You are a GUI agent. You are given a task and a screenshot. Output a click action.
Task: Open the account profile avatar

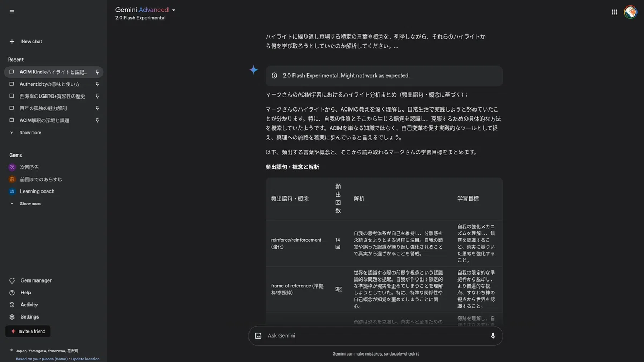click(631, 12)
